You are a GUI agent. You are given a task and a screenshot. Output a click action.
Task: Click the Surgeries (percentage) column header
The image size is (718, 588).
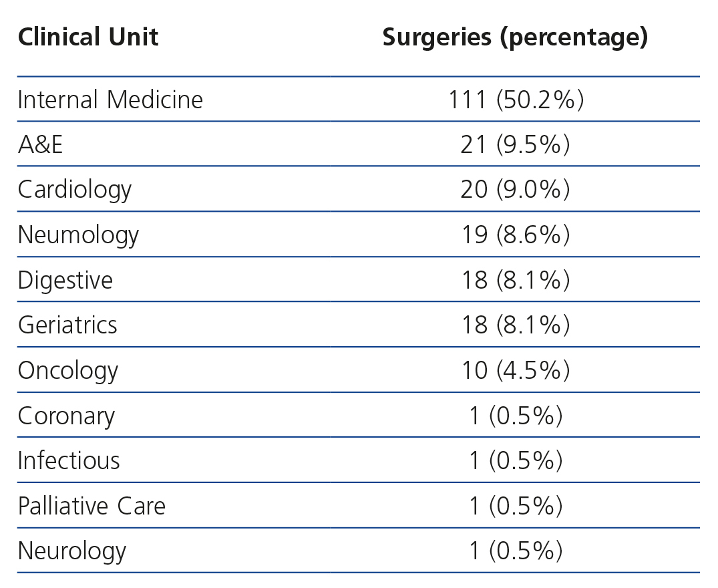(515, 37)
